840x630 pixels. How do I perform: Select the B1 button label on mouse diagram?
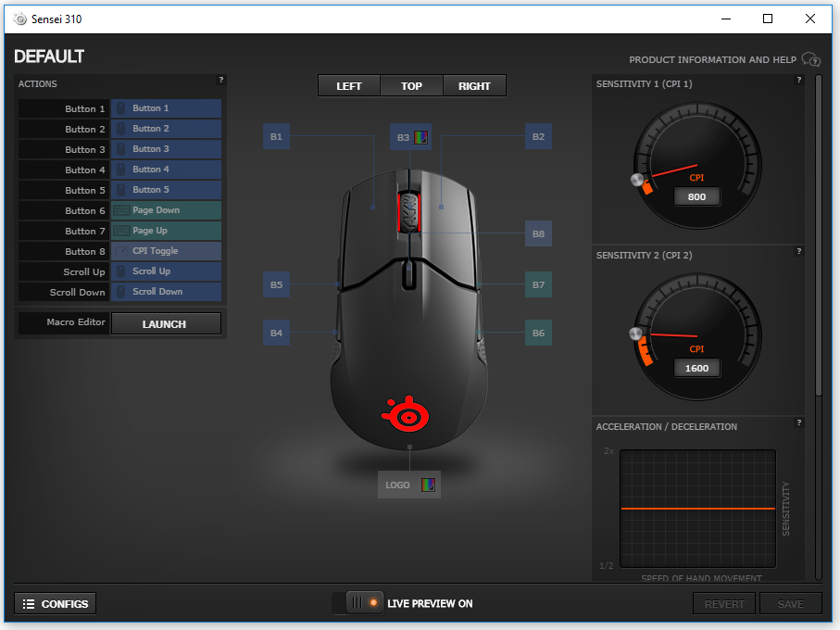coord(276,137)
